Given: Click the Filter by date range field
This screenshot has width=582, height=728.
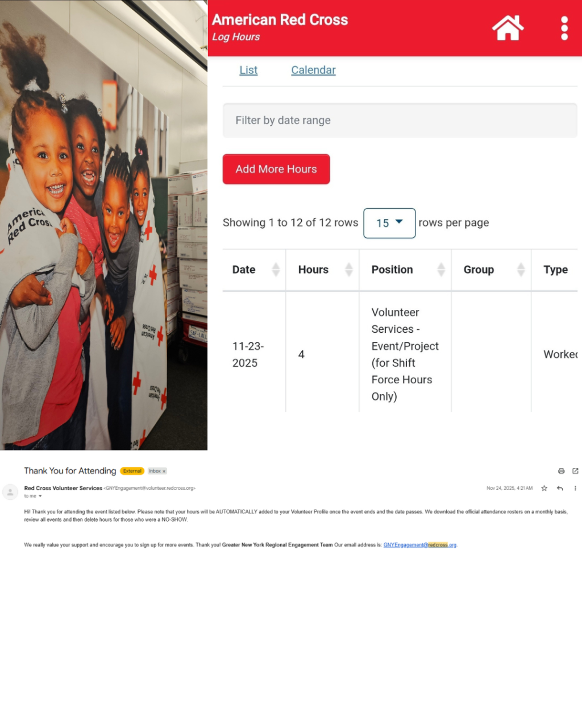Looking at the screenshot, I should (x=400, y=120).
